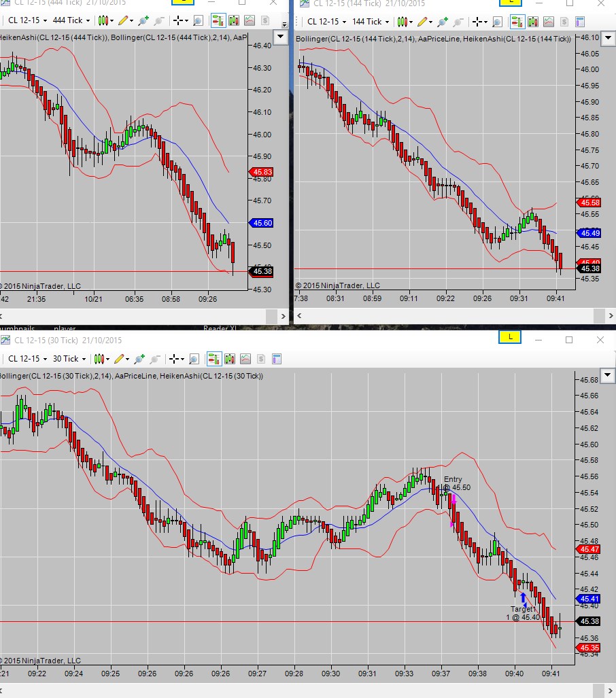616x698 pixels.
Task: Click the yellow L link button on 30 Tick window
Action: (511, 337)
